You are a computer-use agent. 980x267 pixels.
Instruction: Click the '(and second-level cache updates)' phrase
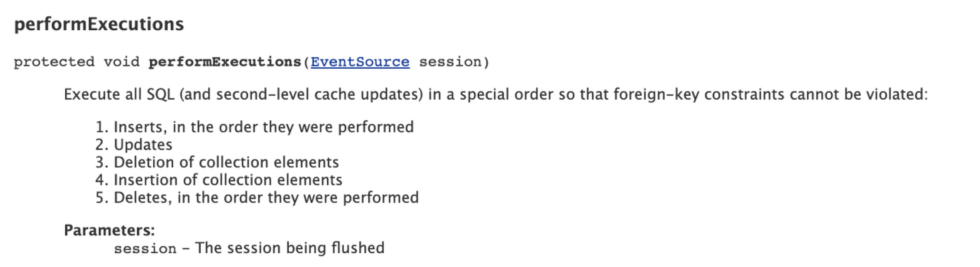(x=300, y=94)
